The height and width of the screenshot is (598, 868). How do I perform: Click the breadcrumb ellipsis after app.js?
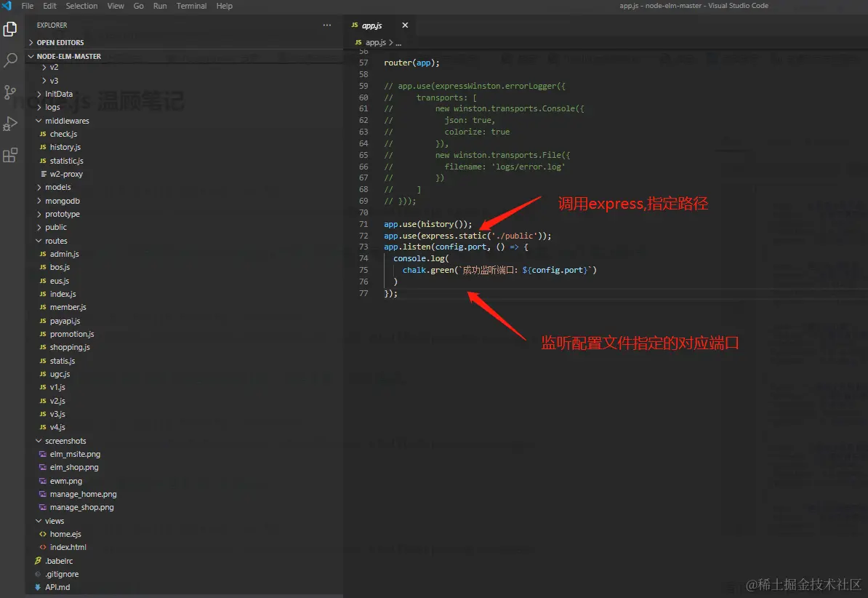coord(398,43)
